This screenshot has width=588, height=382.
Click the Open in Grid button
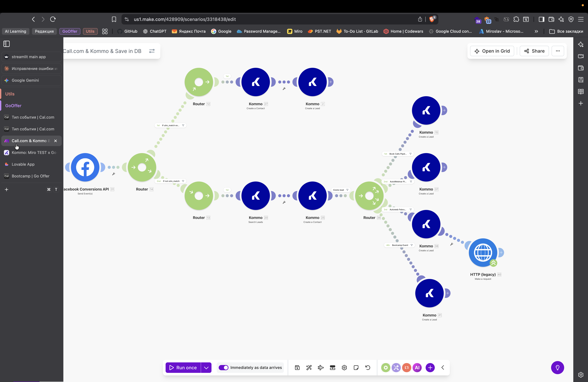(x=492, y=51)
